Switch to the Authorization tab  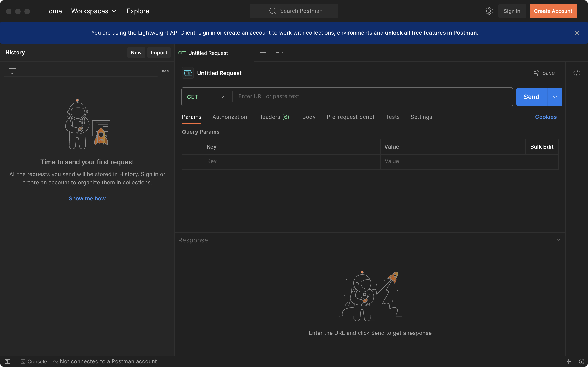230,117
